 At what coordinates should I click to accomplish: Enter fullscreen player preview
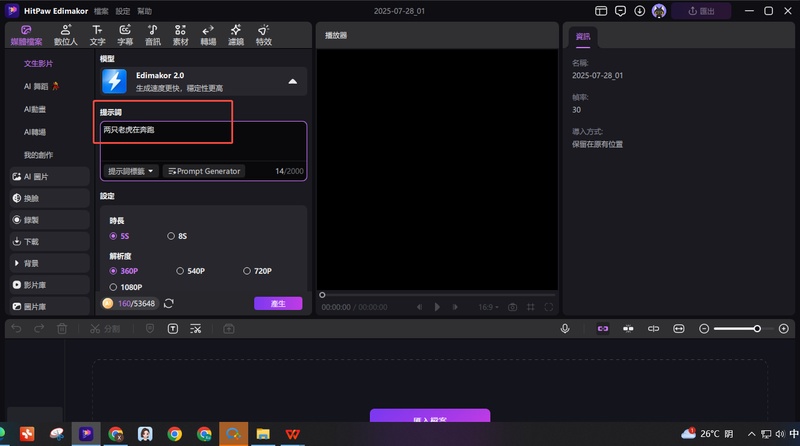coord(549,307)
